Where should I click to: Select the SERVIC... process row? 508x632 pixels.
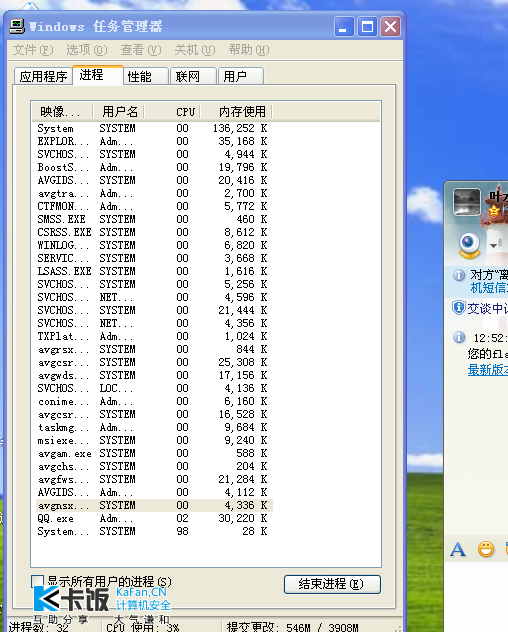coord(154,258)
